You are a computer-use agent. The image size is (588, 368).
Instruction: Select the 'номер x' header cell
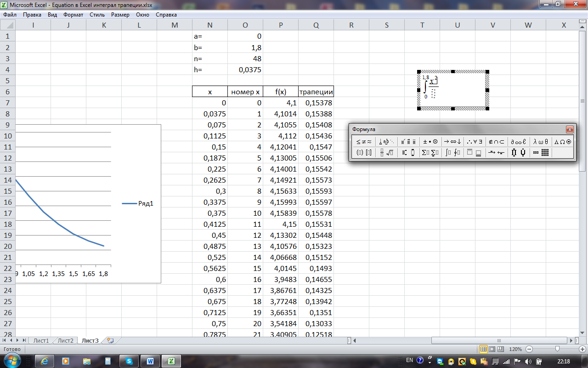point(245,92)
